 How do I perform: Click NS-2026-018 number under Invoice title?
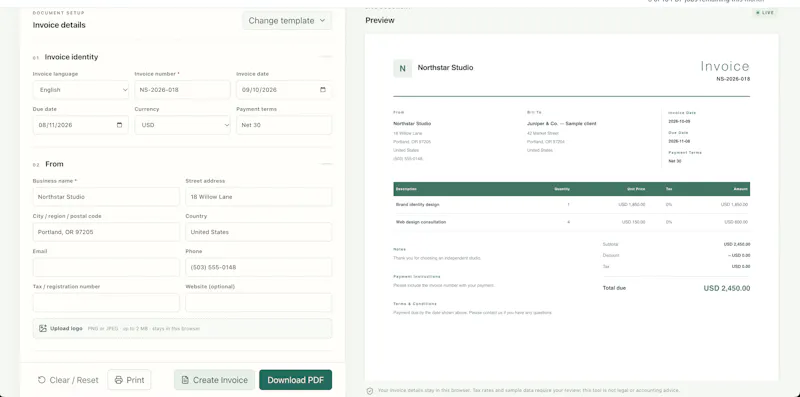[x=733, y=79]
